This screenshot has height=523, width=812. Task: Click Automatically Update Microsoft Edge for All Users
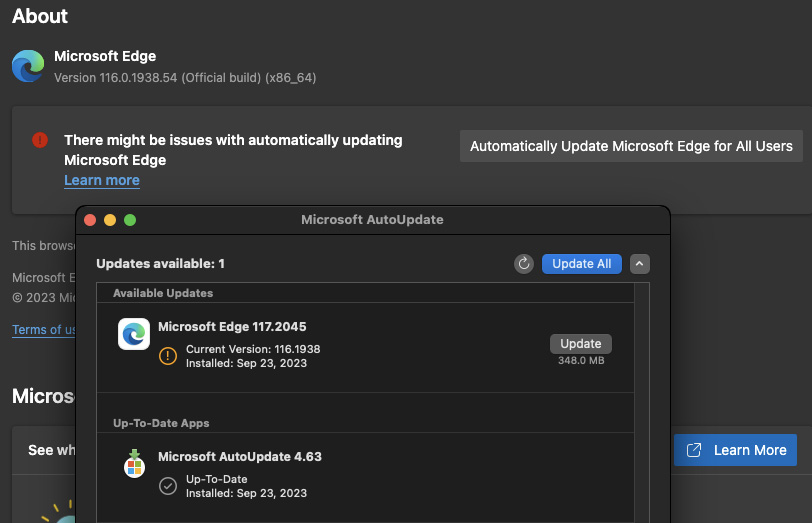(x=631, y=146)
